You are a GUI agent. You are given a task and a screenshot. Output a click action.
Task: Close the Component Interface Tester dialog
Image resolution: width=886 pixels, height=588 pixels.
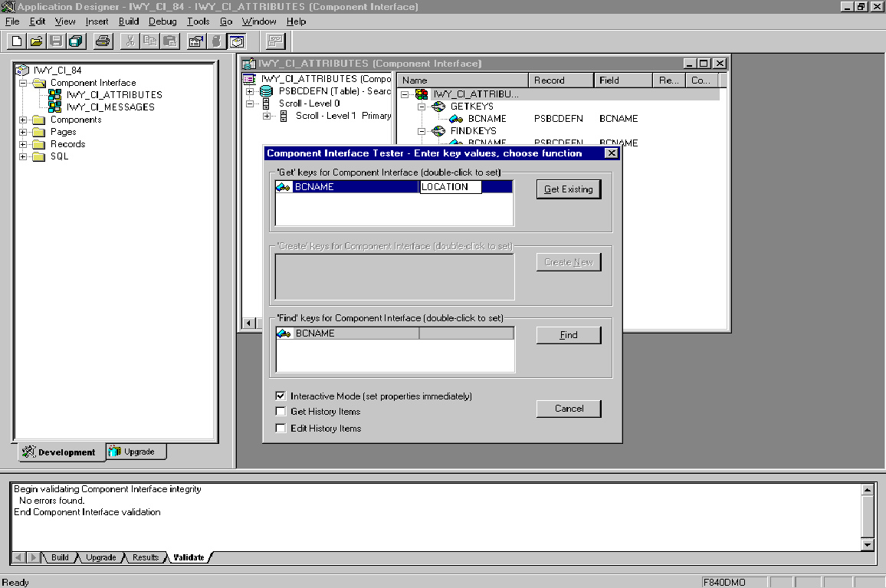tap(612, 153)
